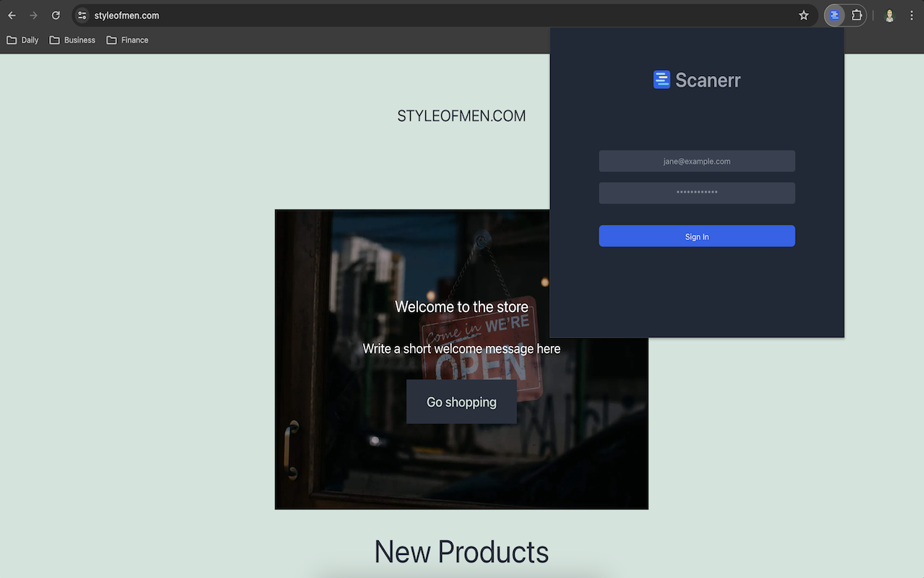The height and width of the screenshot is (578, 924).
Task: Click the Scanerr logo in the popup
Action: 697,79
